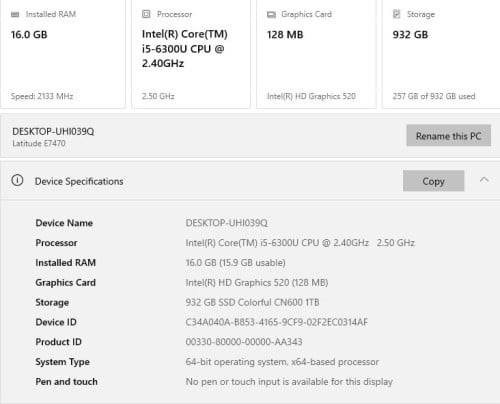Select the 'Speed: 2133 MHz' text
The width and height of the screenshot is (500, 404).
42,96
